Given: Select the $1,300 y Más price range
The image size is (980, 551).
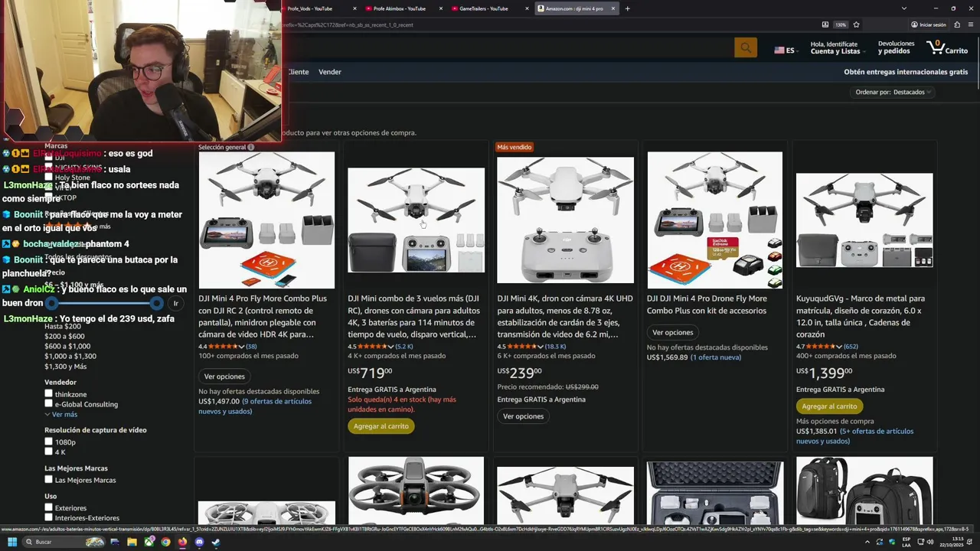Looking at the screenshot, I should point(65,367).
